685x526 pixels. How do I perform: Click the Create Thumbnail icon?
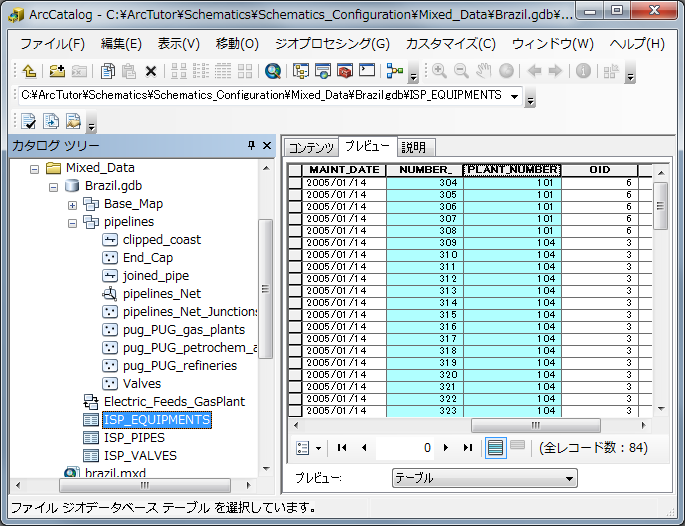pyautogui.click(x=611, y=71)
